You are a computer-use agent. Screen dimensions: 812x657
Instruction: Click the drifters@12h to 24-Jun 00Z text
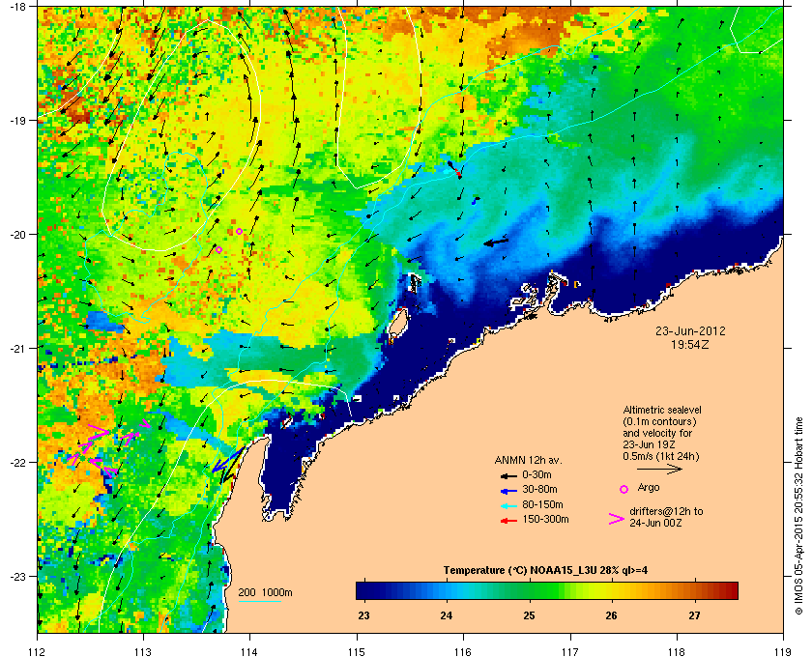(x=666, y=517)
